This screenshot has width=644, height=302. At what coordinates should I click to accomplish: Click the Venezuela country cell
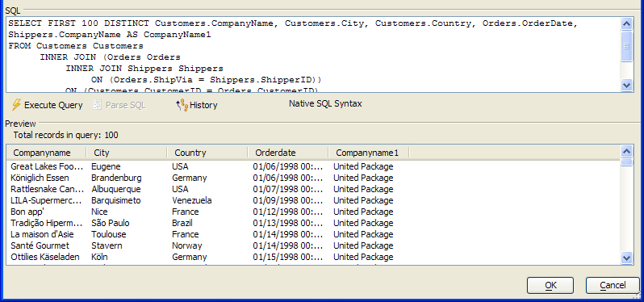tap(192, 200)
